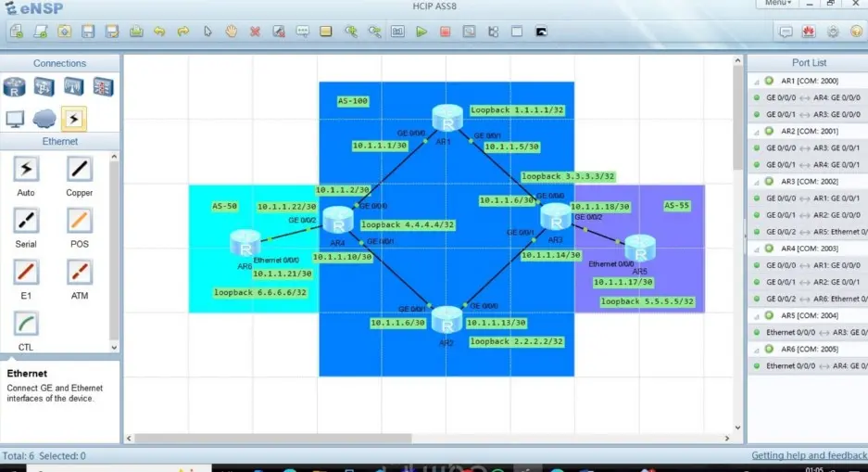The height and width of the screenshot is (472, 868).
Task: Start all devices with the green play button
Action: point(421,32)
